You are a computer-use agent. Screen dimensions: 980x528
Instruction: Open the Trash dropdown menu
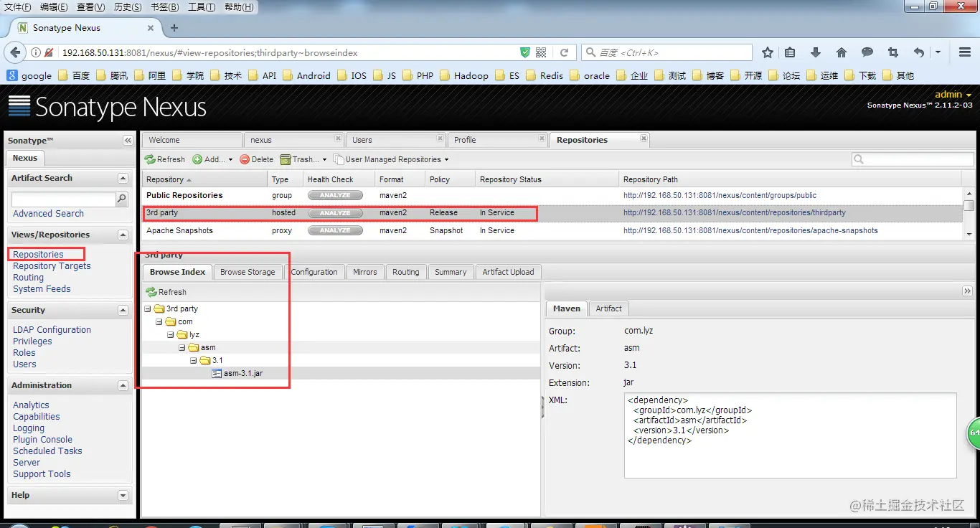tap(303, 159)
